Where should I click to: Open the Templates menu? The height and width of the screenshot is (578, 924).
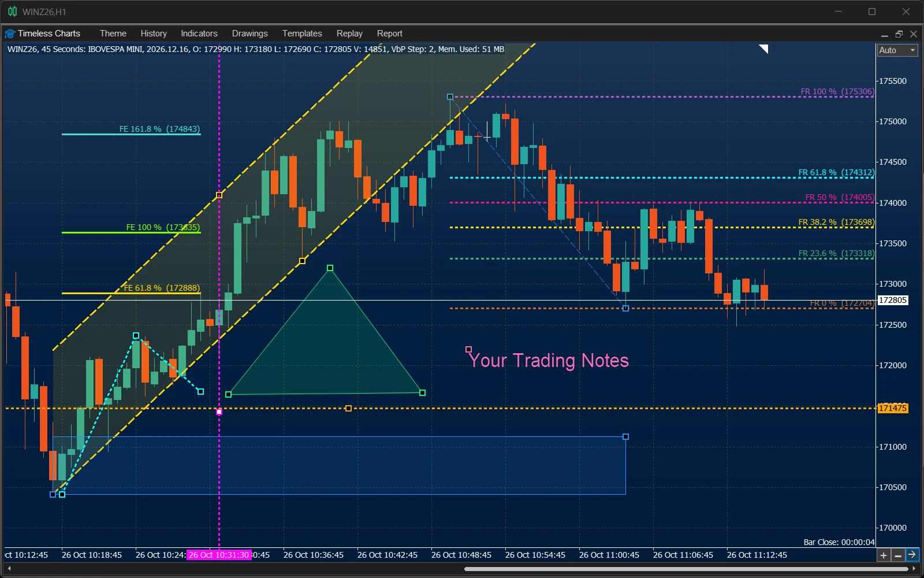(302, 34)
